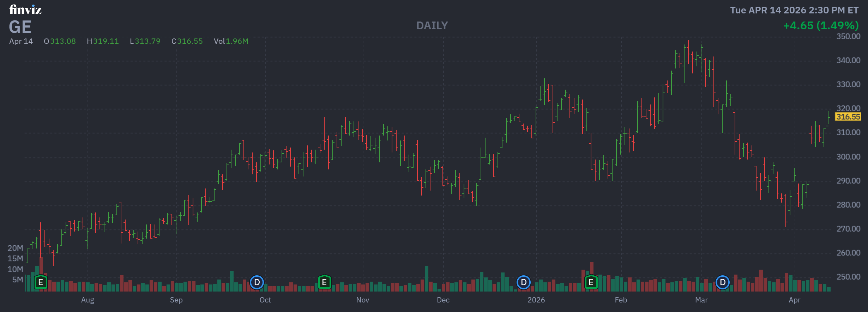
Task: Click the yellow 316.55 price tag
Action: [848, 116]
